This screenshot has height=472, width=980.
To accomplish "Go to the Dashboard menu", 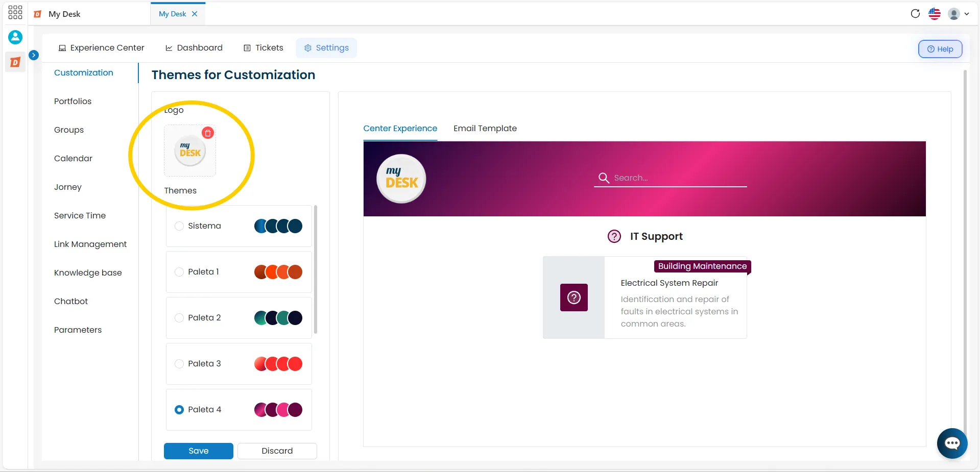I will point(194,48).
